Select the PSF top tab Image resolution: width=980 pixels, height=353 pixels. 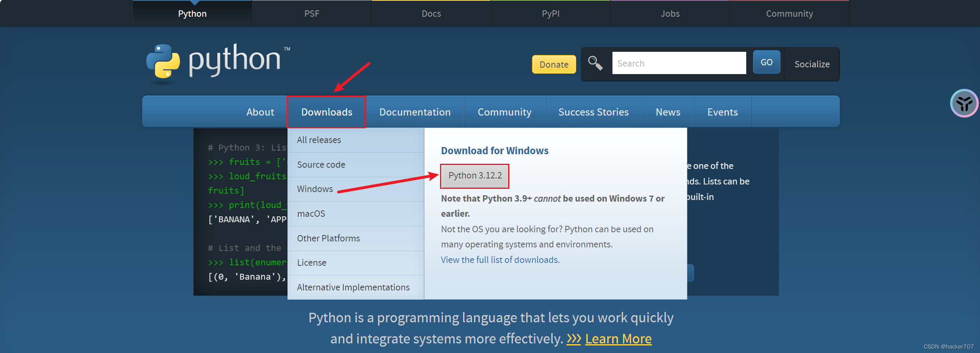[312, 14]
